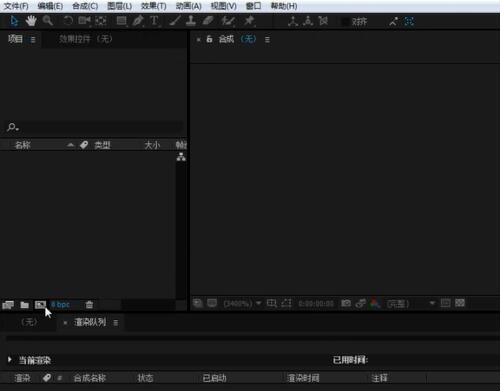The image size is (501, 391).
Task: Take a snapshot with the camera icon
Action: click(x=346, y=303)
